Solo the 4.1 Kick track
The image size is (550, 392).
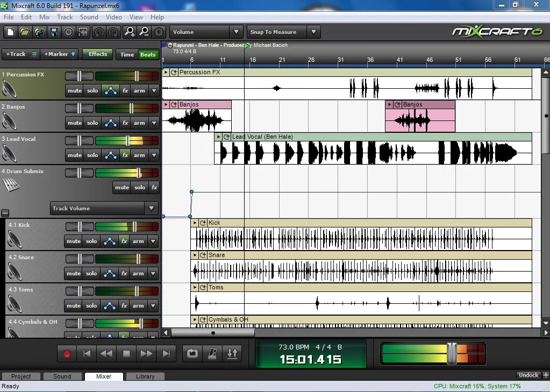[91, 241]
